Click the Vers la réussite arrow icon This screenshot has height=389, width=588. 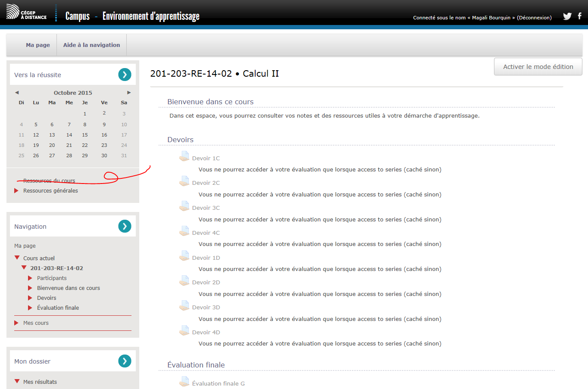coord(125,75)
